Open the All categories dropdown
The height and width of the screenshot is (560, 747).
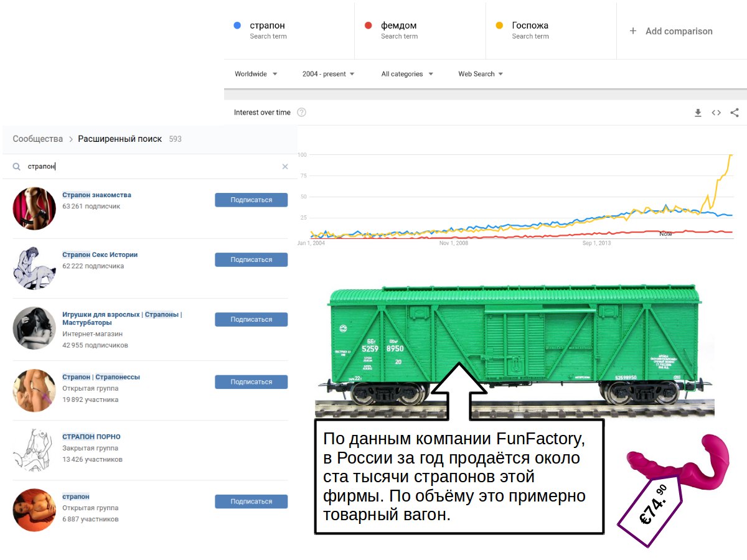(x=407, y=74)
